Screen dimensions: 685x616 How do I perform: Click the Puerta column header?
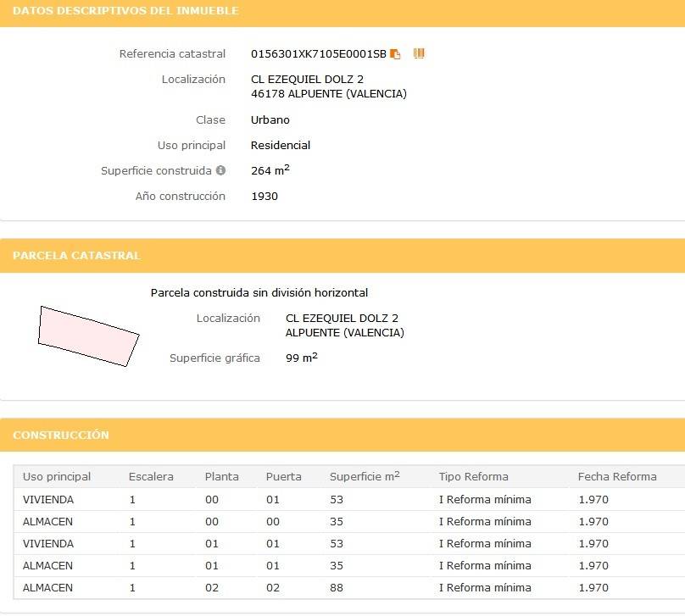pyautogui.click(x=283, y=476)
